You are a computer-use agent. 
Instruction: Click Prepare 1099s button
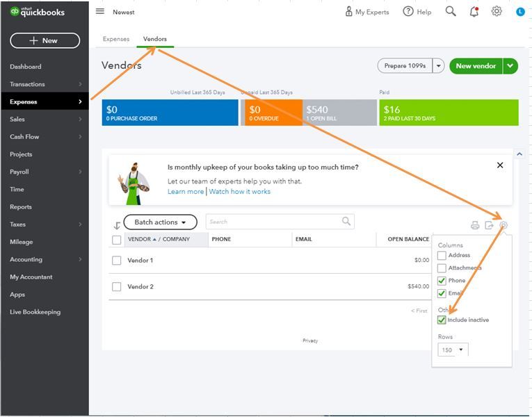tap(405, 66)
